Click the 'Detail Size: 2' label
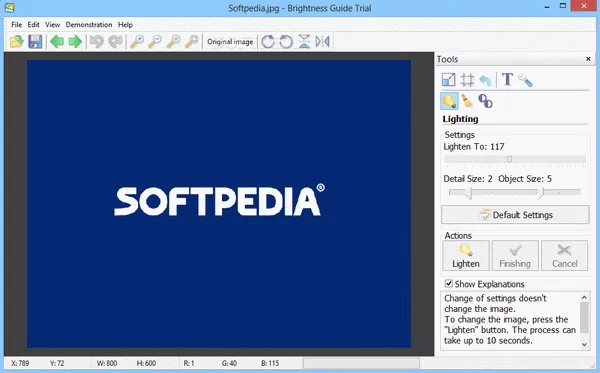 [x=468, y=179]
